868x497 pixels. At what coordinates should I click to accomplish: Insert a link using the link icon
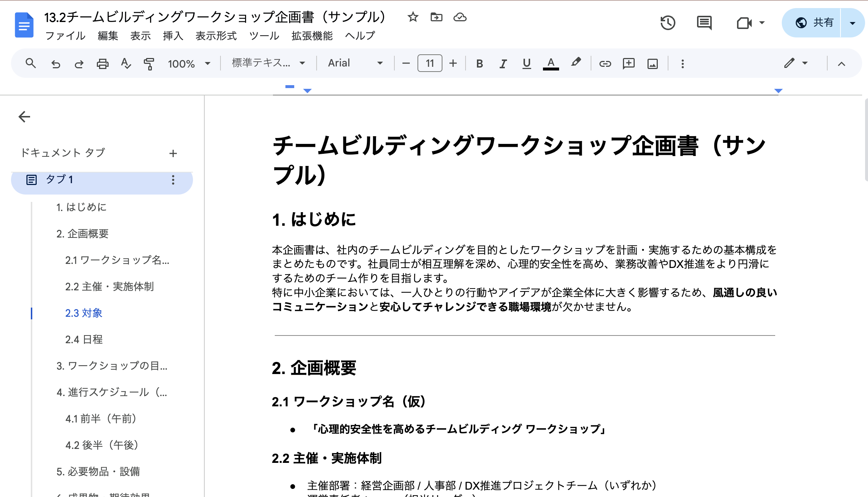coord(605,63)
